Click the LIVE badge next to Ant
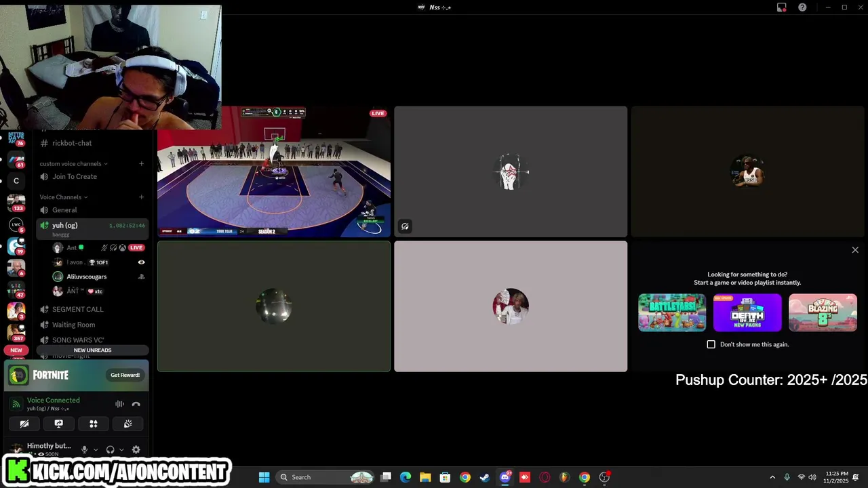 tap(136, 247)
